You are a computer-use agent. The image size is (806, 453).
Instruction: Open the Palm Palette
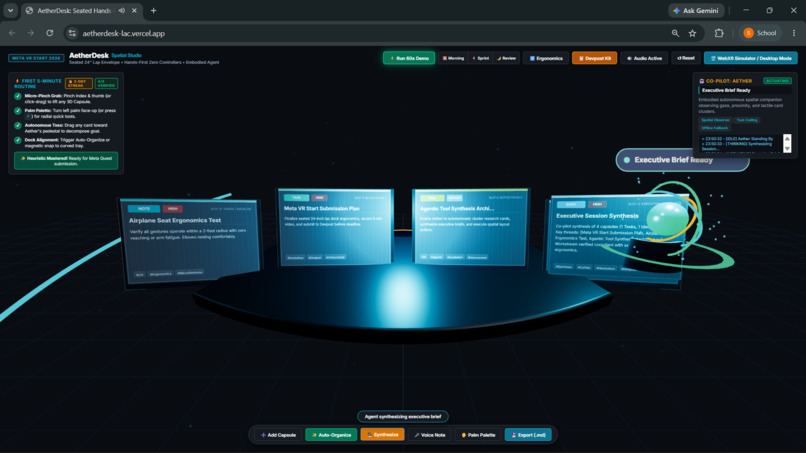[478, 435]
